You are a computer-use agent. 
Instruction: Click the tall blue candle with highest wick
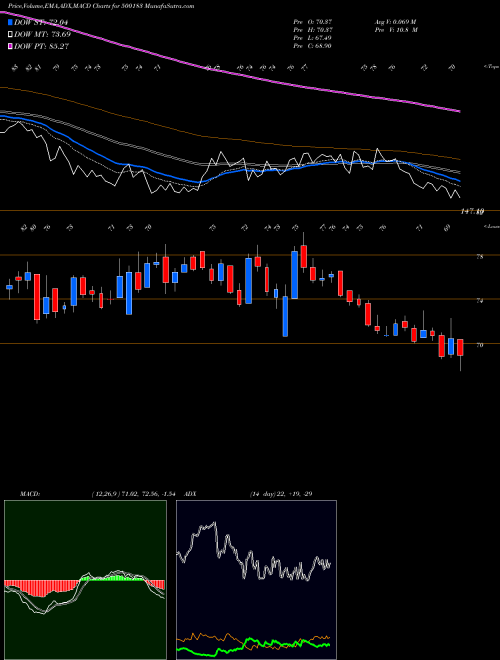coord(295,275)
